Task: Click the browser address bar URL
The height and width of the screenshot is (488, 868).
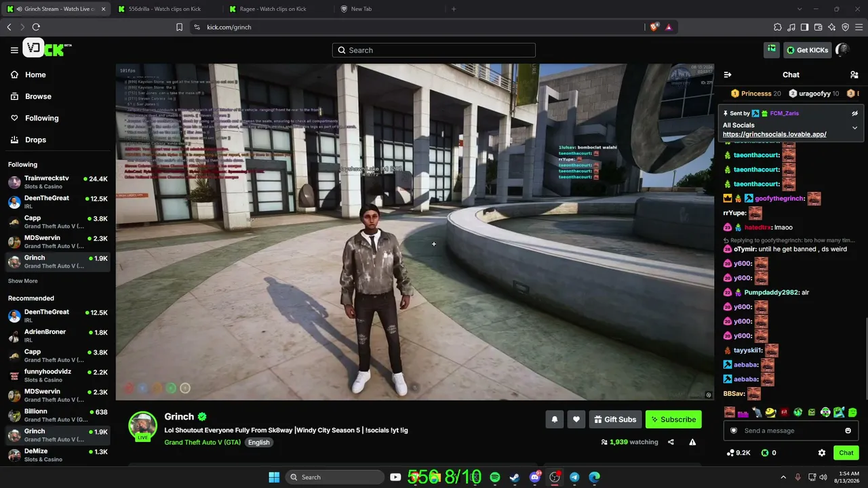Action: point(229,27)
